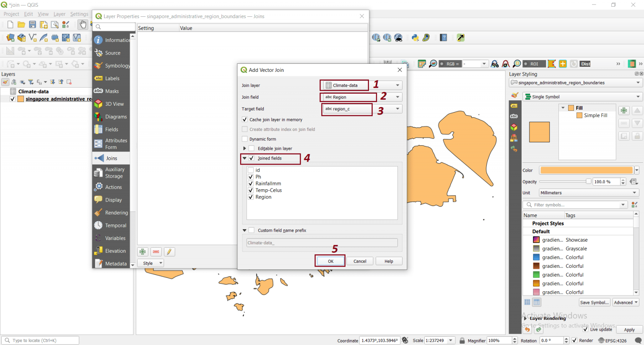Save the project using the floppy disk icon
This screenshot has height=345, width=644.
32,24
